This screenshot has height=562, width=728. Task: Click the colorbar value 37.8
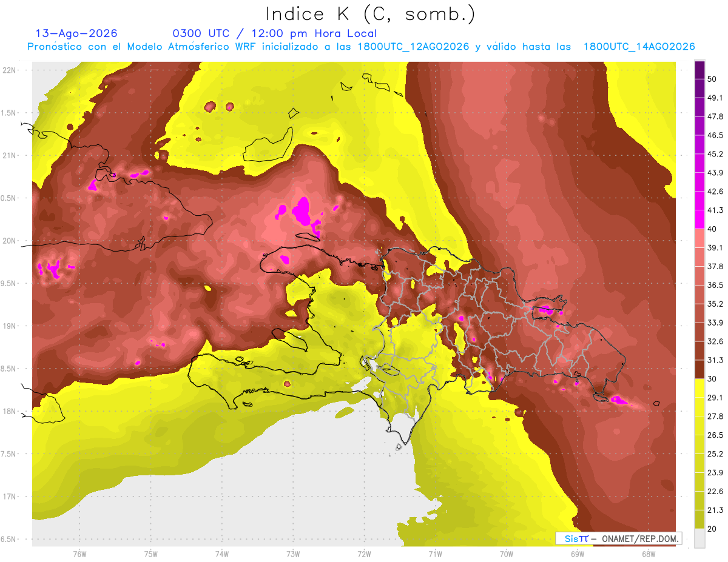(x=715, y=266)
